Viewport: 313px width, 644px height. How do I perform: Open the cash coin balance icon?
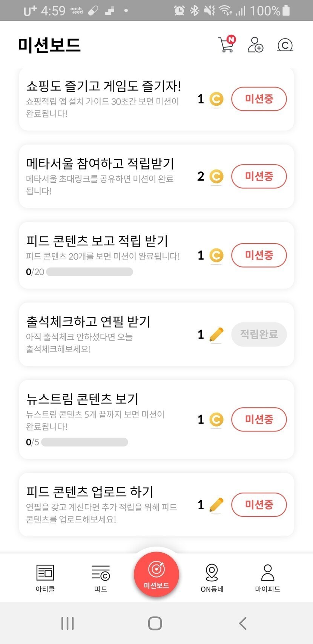point(285,45)
